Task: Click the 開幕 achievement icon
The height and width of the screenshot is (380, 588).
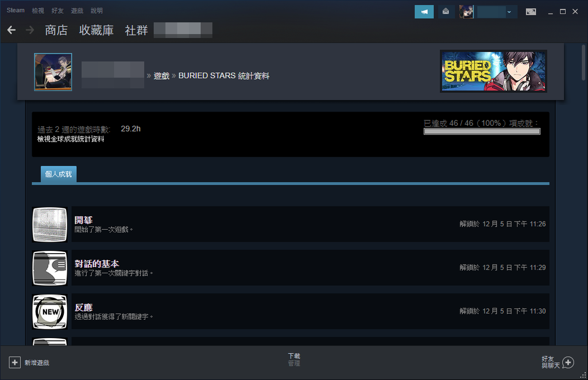Action: 50,224
